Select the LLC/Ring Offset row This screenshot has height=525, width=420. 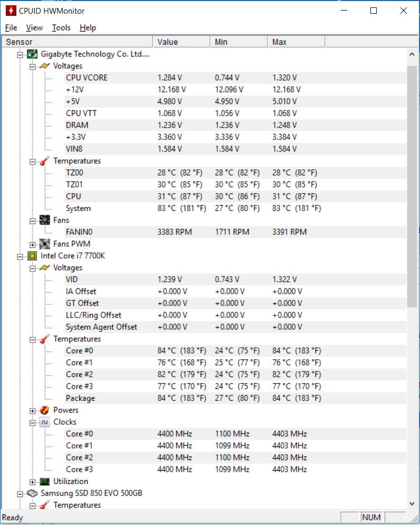coord(235,315)
